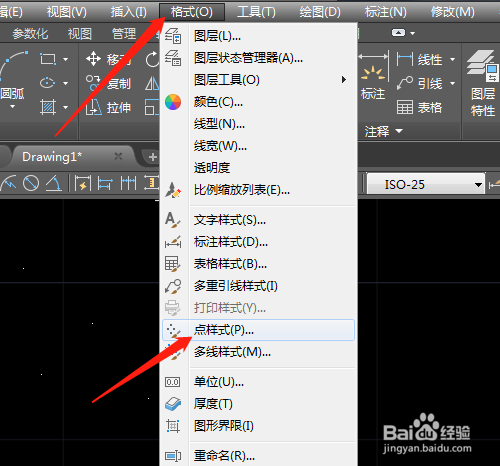Click the dimension style icon

click(173, 242)
